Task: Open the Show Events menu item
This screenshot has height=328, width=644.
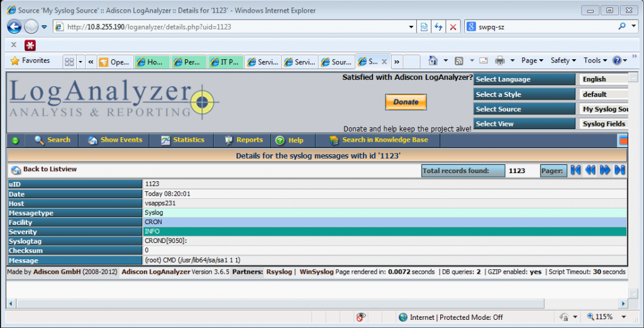Action: (115, 140)
